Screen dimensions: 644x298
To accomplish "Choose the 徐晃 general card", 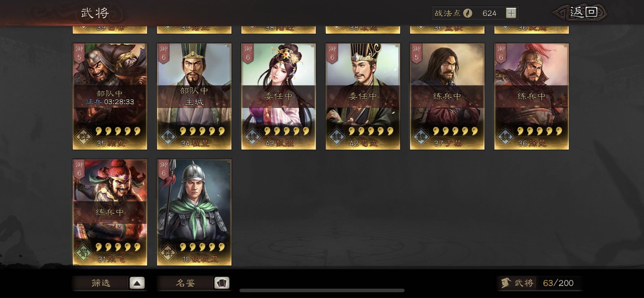I will (x=532, y=96).
